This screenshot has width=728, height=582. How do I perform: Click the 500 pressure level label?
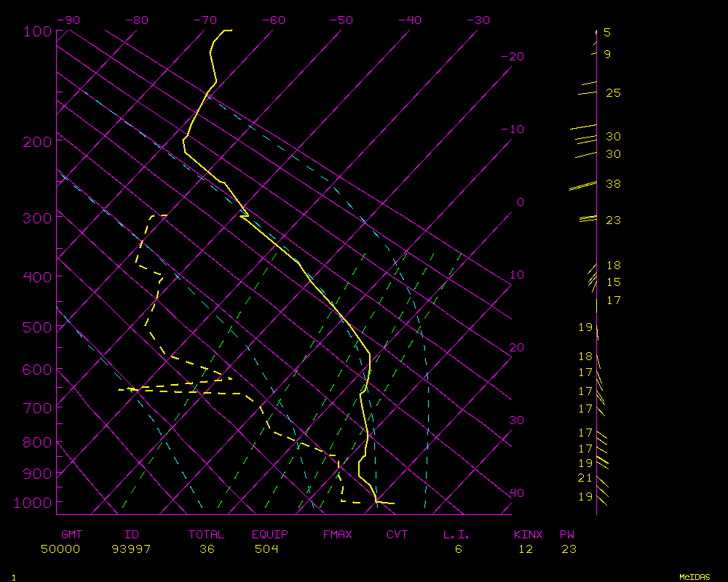click(36, 327)
